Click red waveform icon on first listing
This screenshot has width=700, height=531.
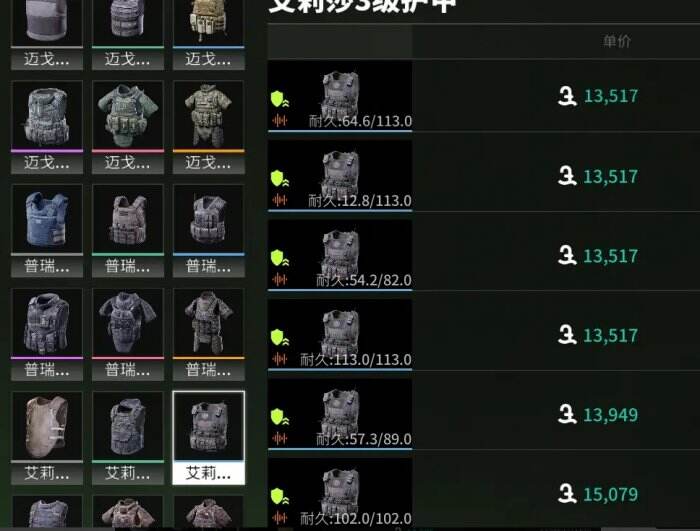click(279, 121)
